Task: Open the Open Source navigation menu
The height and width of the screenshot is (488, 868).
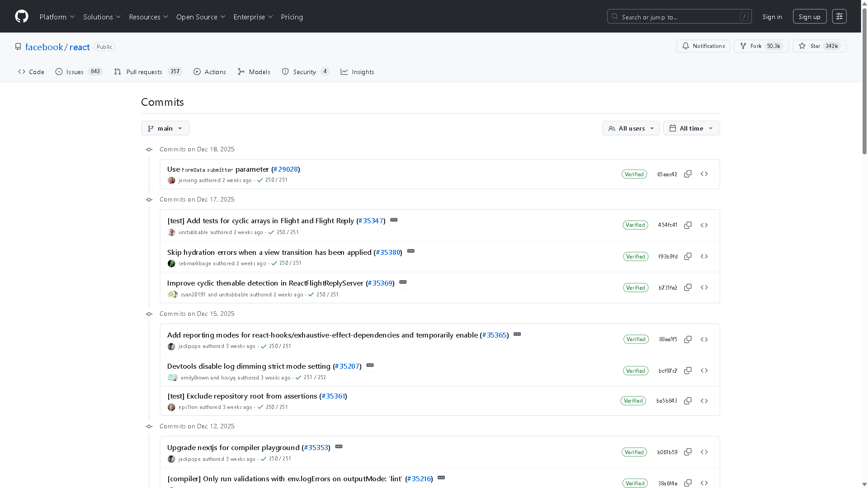Action: point(201,17)
